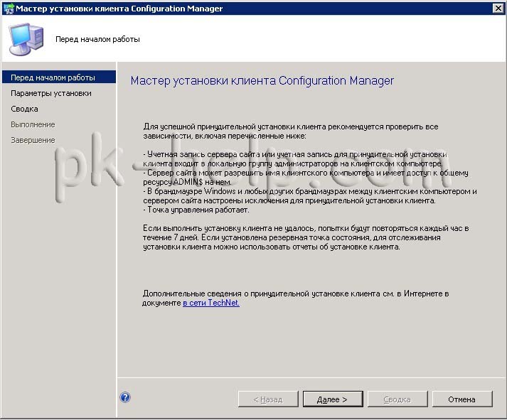507x420 pixels.
Task: Click heading Мастер установки клиента Configuration Manager
Action: pyautogui.click(x=262, y=80)
